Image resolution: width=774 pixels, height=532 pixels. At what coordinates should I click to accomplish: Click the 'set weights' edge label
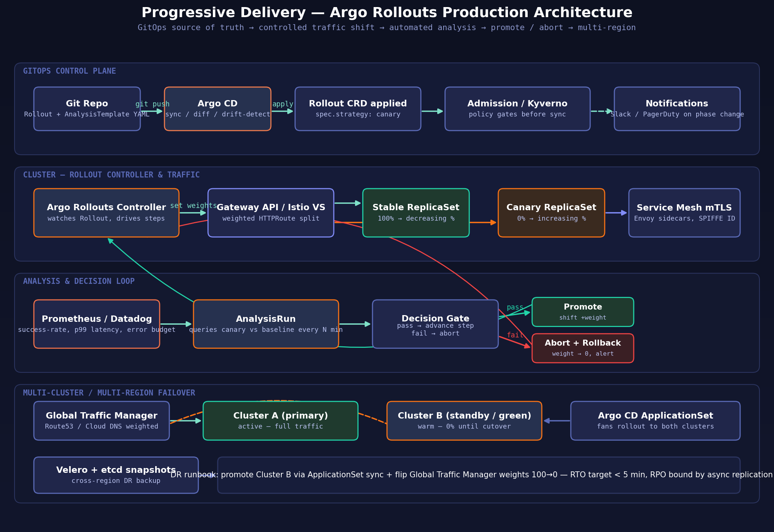tap(193, 206)
